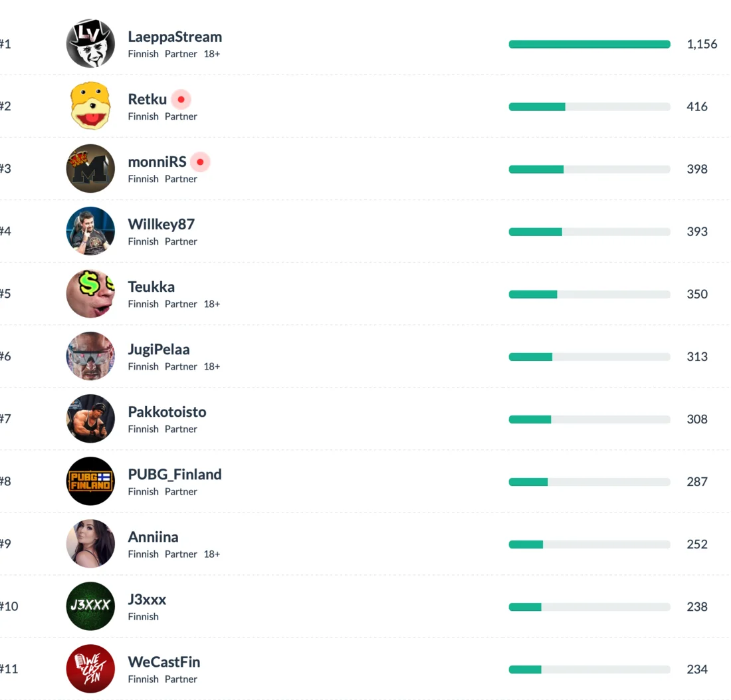
Task: Click LaeppaStream's viewer count progress bar
Action: (589, 45)
